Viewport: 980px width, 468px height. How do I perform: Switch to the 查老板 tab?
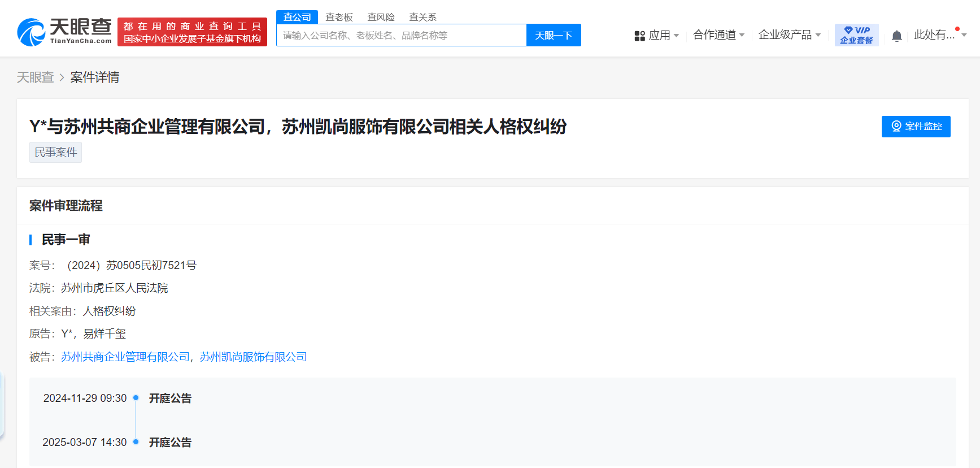pos(339,18)
